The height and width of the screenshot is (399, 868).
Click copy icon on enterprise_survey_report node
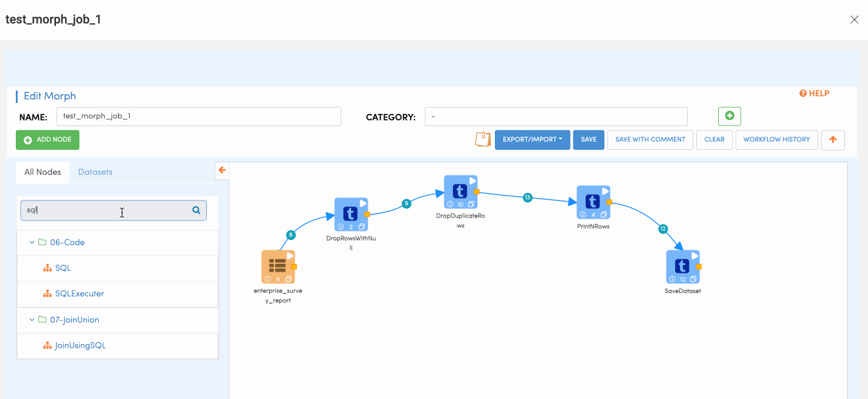(289, 279)
